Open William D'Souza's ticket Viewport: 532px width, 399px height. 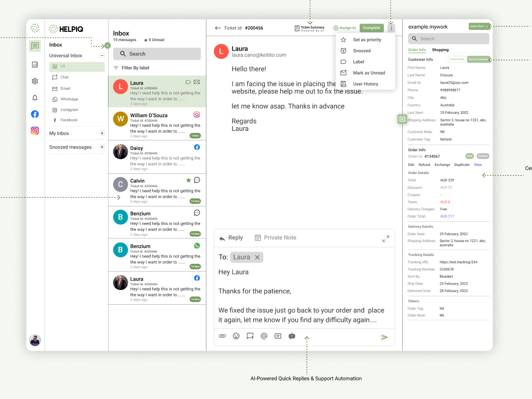tap(157, 124)
